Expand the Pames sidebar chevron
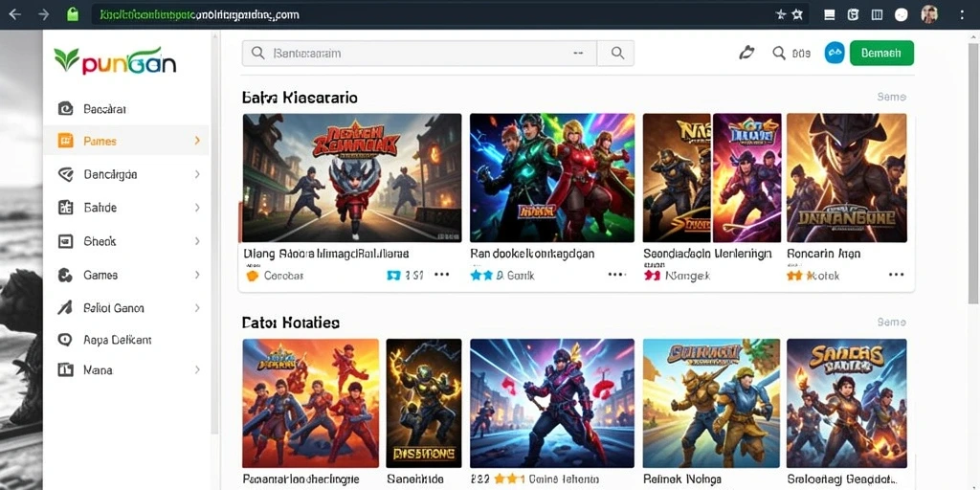980x490 pixels. point(197,141)
